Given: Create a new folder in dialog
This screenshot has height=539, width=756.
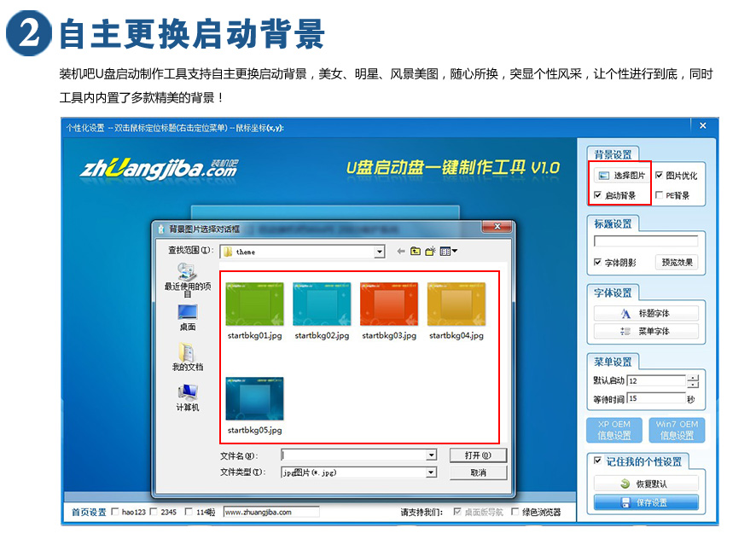Looking at the screenshot, I should [x=431, y=252].
